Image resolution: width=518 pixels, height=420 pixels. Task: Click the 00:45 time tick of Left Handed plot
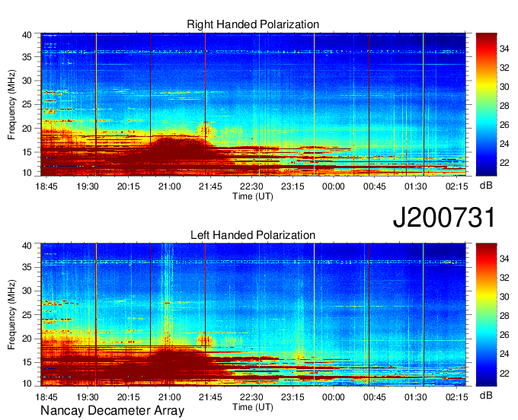point(375,397)
